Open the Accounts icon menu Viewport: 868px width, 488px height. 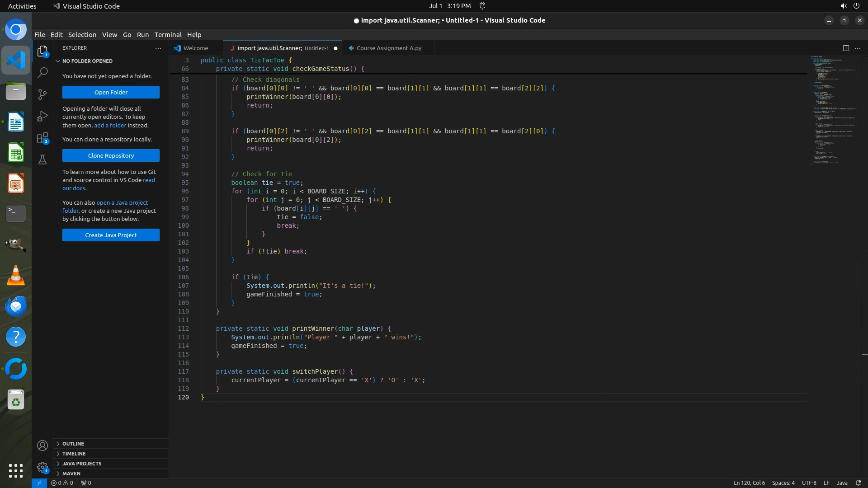(42, 446)
